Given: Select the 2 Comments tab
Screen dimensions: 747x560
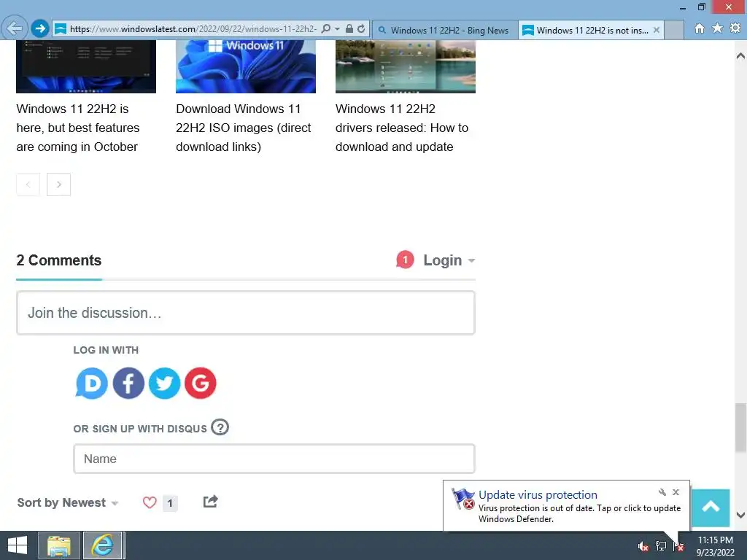Looking at the screenshot, I should (59, 260).
